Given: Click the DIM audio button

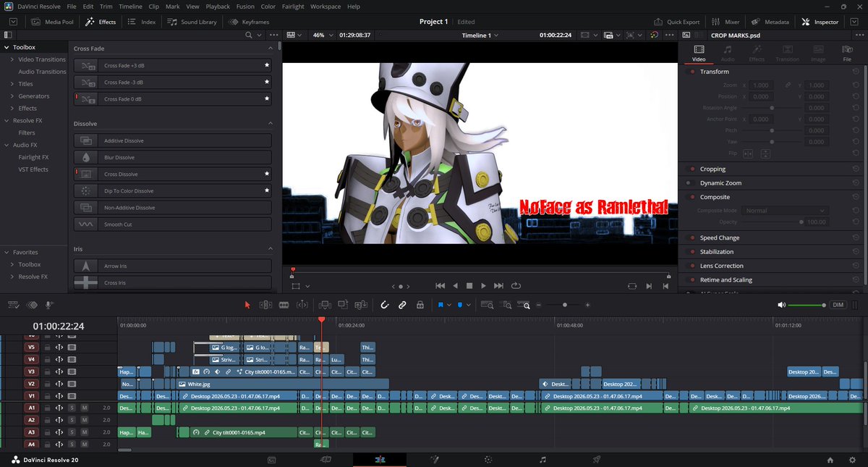Looking at the screenshot, I should click(x=838, y=306).
